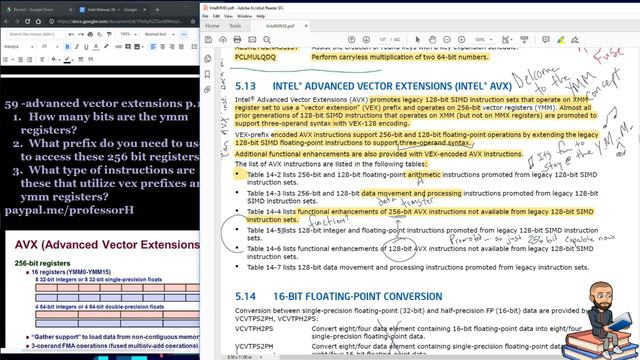Open Acrobat File menu
Screen dimensions: 640x360
click(x=205, y=16)
